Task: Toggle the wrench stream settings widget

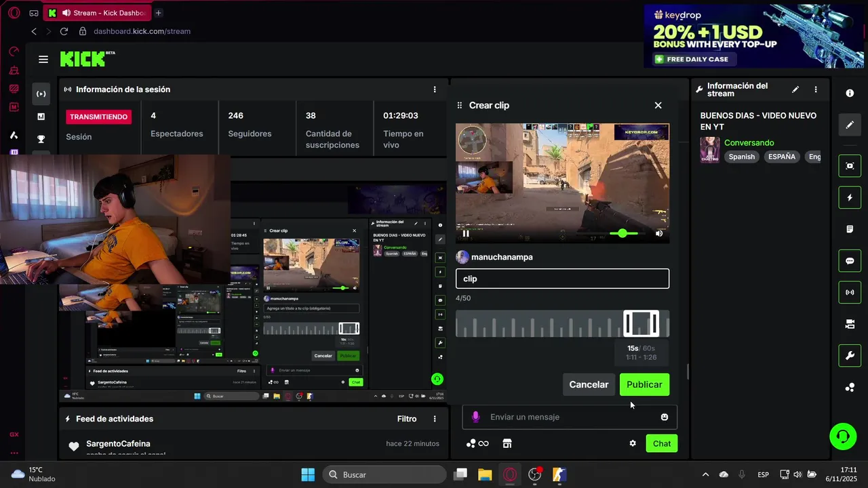Action: point(850,356)
